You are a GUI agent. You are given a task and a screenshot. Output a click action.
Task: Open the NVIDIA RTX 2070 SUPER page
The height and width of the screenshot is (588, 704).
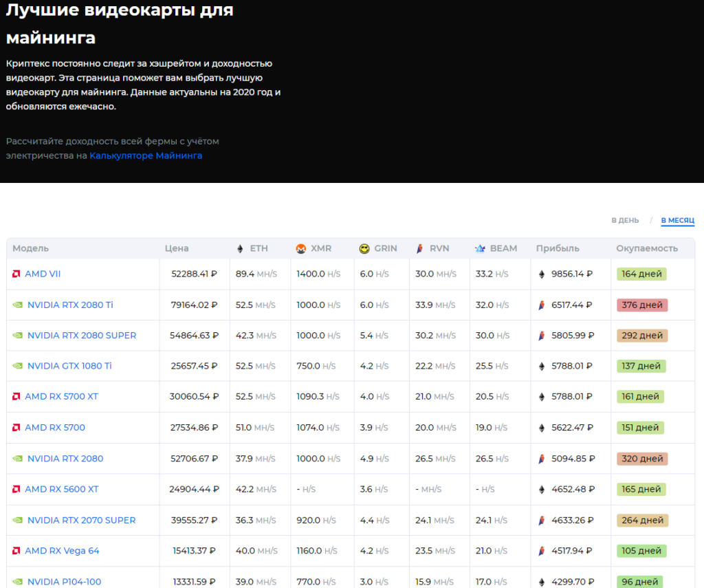[x=81, y=520]
